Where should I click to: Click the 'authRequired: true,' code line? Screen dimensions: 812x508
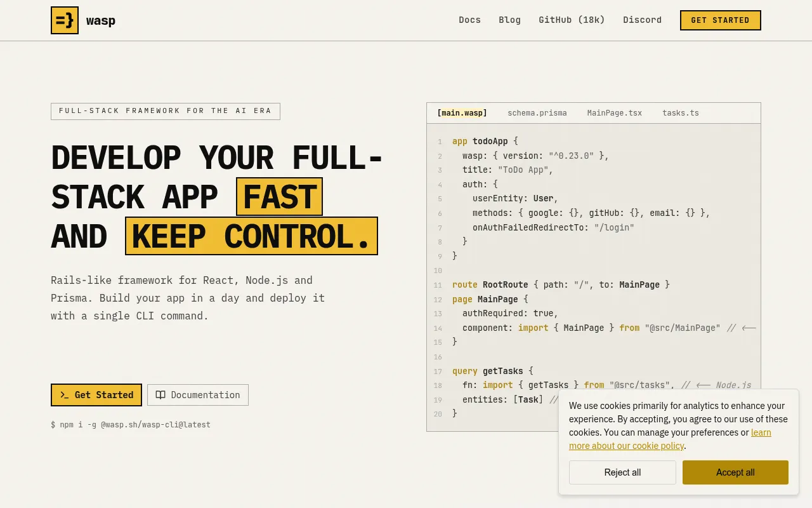[510, 313]
